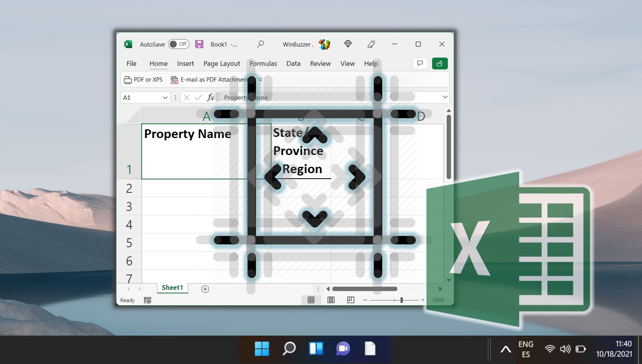Select row 3 header
Viewport: 642px width, 364px height.
pyautogui.click(x=129, y=206)
